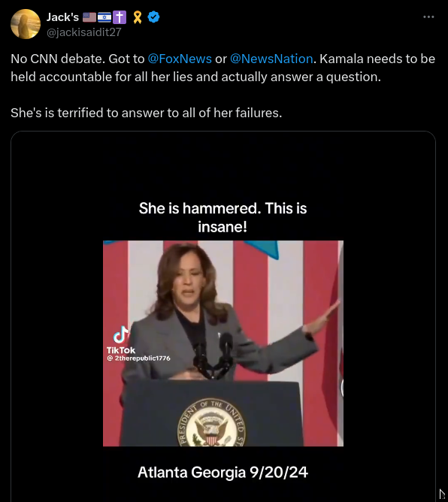
Task: Click the blue verified badge
Action: 153,17
